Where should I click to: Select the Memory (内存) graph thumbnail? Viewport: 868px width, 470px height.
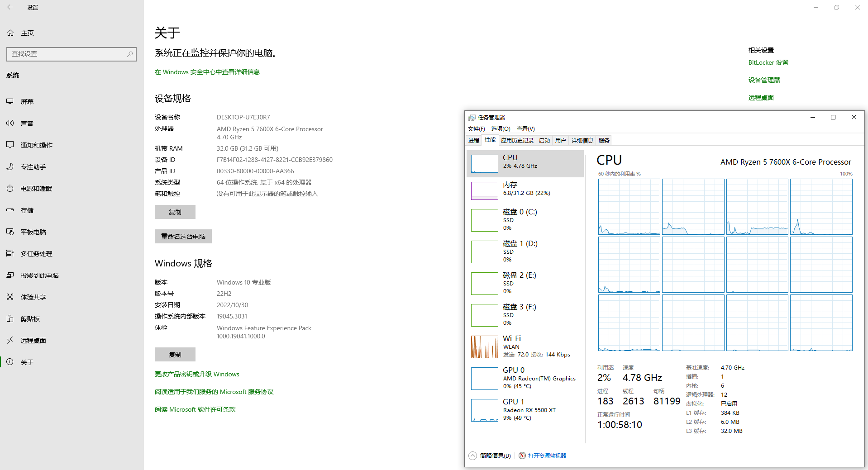click(485, 191)
